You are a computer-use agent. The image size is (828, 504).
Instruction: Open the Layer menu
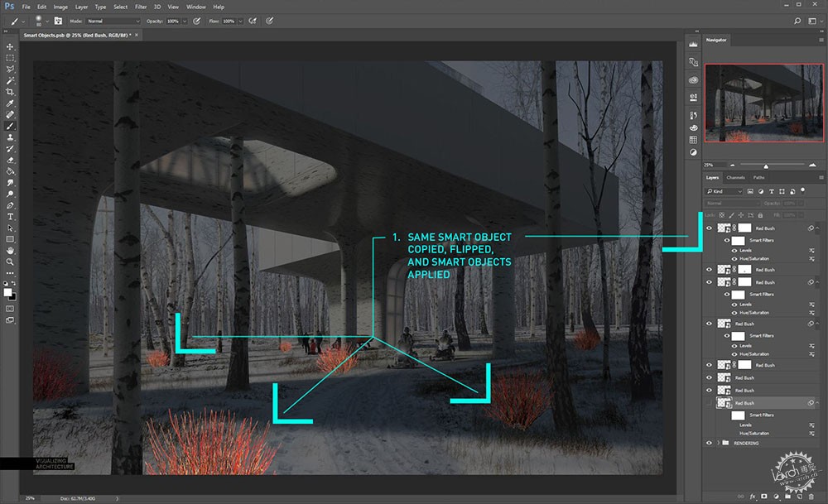(x=81, y=7)
